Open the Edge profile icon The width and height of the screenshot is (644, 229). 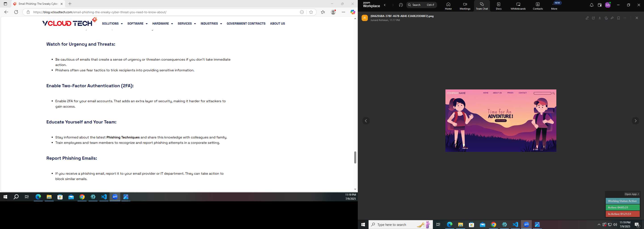coord(333,12)
